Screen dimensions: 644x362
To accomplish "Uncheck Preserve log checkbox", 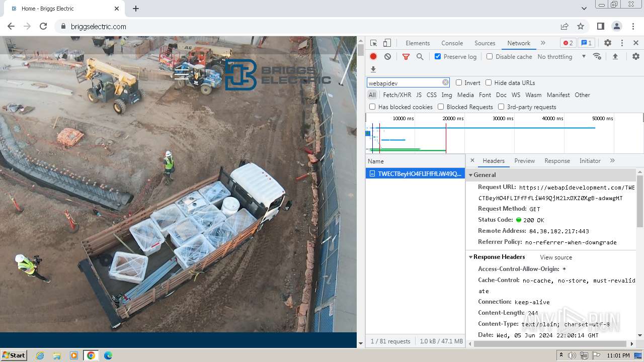I will [x=438, y=56].
